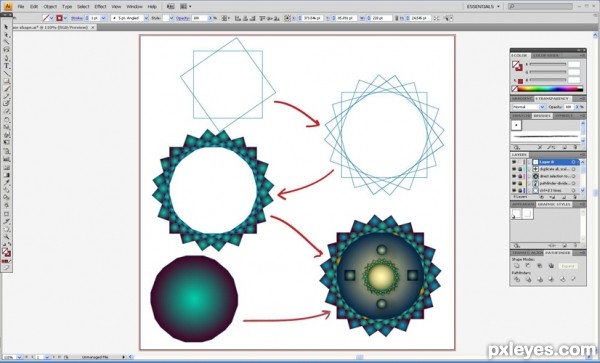Open the ESSENTIALS workspace dropdown

483,7
